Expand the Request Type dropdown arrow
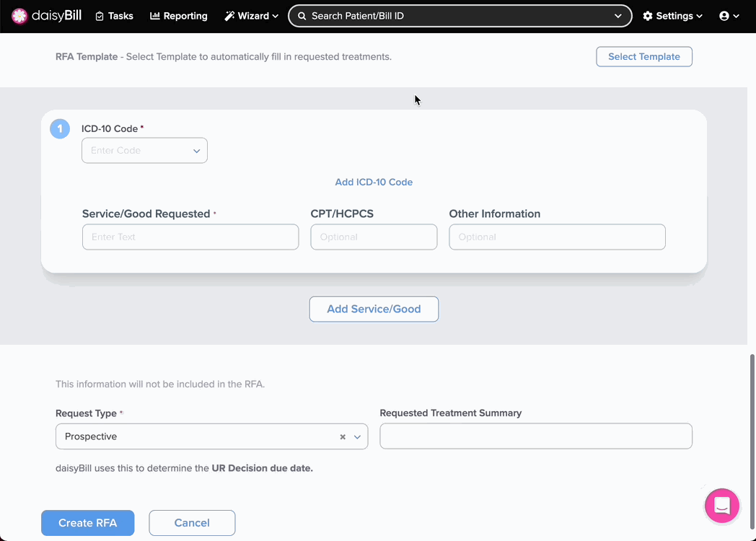756x541 pixels. pyautogui.click(x=357, y=437)
